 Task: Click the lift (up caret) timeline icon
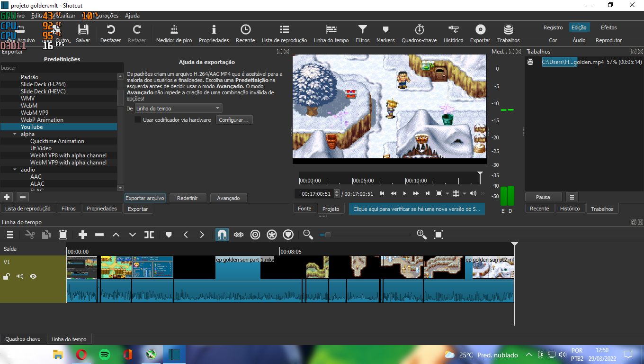point(116,234)
